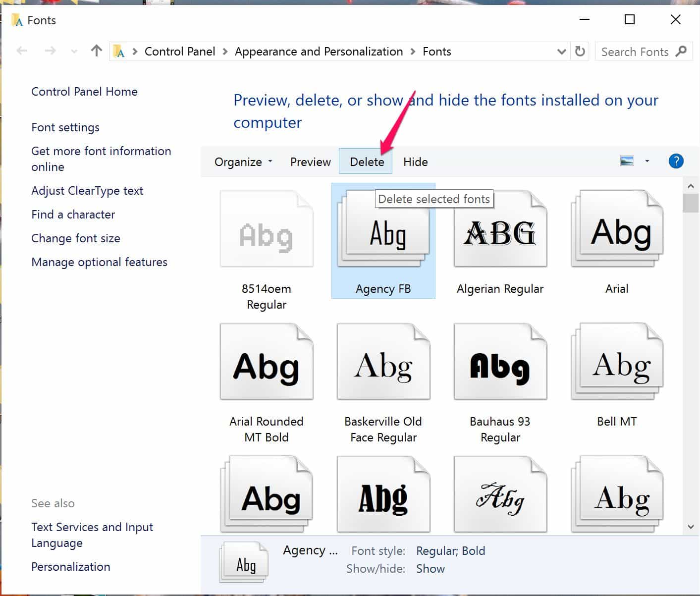Click Hide in the toolbar
This screenshot has height=596, width=700.
click(x=415, y=162)
